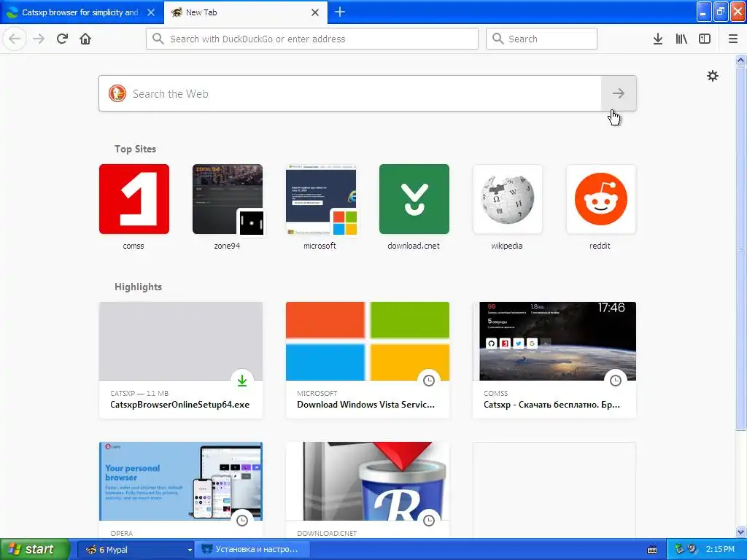Reload the current page
Image resolution: width=747 pixels, height=560 pixels.
63,39
